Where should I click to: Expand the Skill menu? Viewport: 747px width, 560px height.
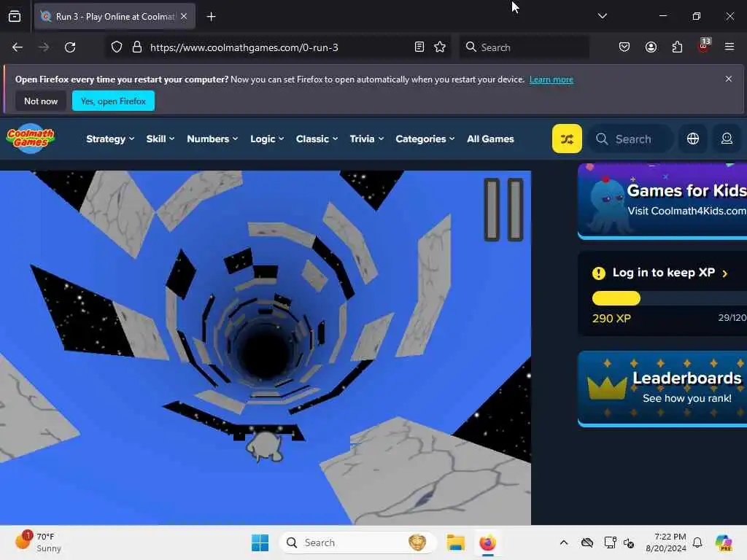pos(160,139)
